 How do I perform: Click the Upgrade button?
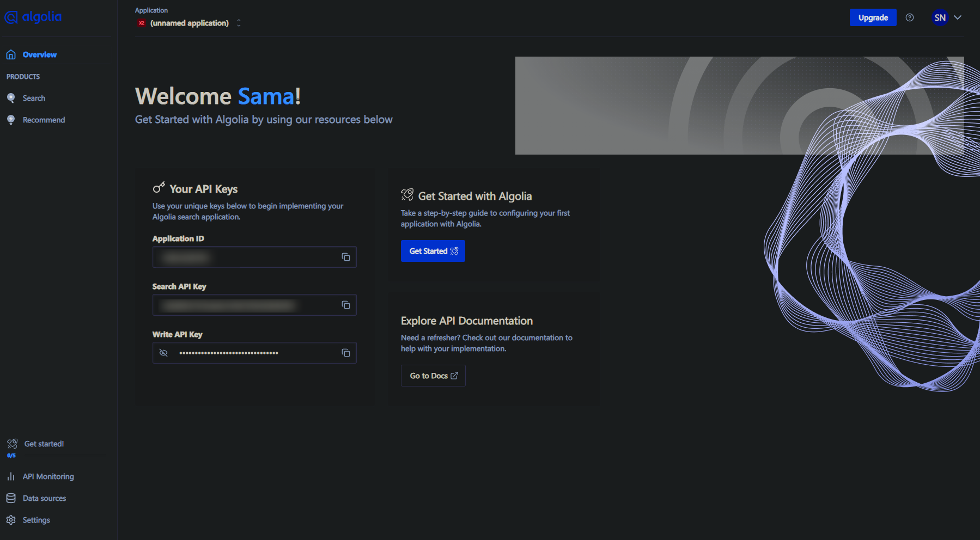(x=873, y=17)
